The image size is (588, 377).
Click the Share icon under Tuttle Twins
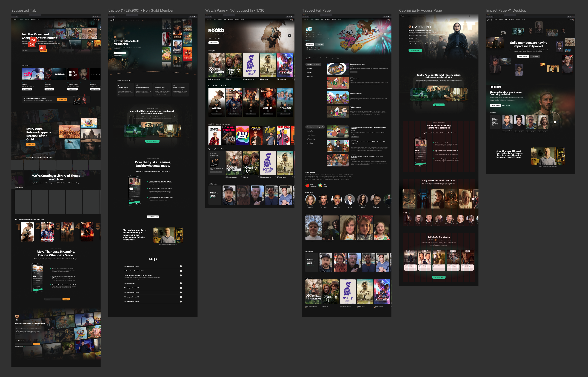pos(319,48)
